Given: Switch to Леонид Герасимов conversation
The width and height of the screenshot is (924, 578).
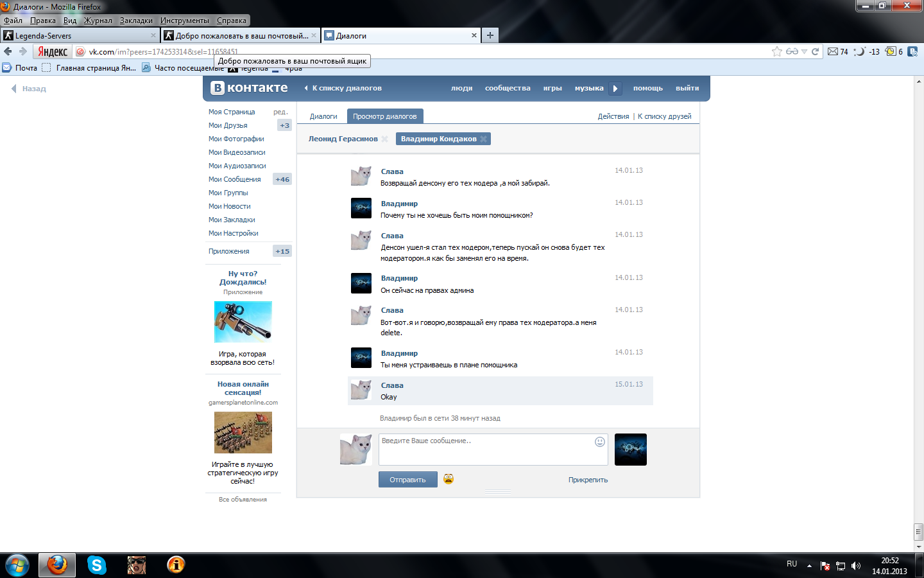Looking at the screenshot, I should point(343,139).
